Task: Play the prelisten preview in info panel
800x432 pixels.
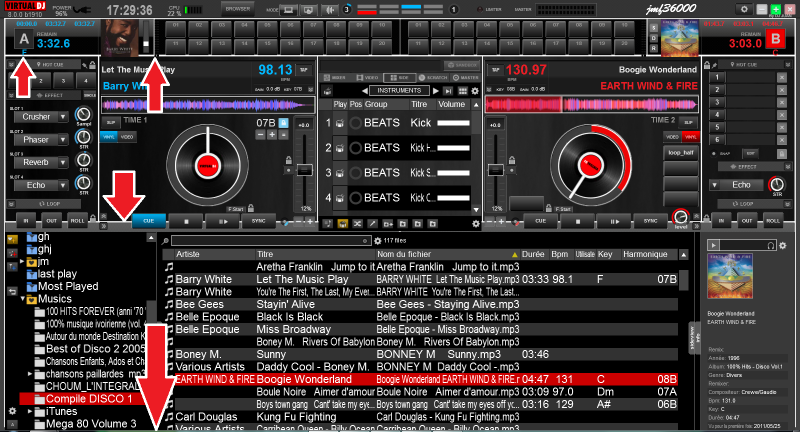Action: coord(713,245)
